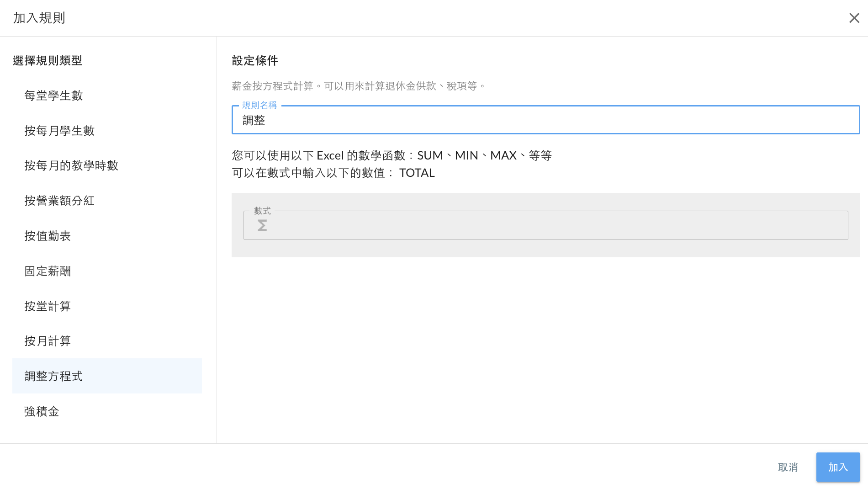Pick the 按營業額分紅 rule type
This screenshot has width=868, height=489.
point(107,201)
